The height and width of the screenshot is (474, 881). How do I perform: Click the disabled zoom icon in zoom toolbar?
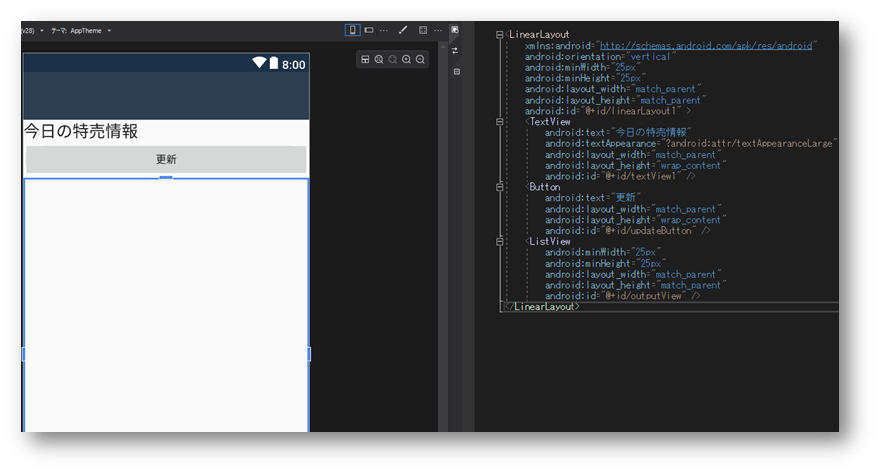pos(393,60)
